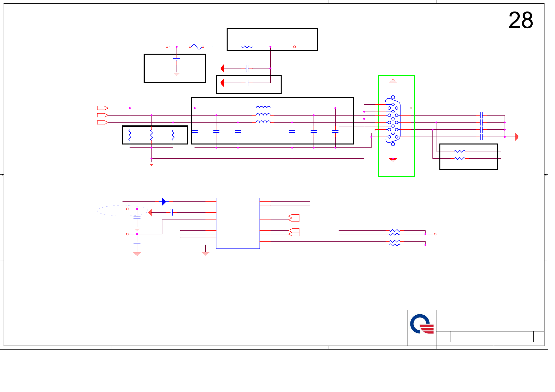The height and width of the screenshot is (392, 555).
Task: Select the ground symbol above the VGA connector
Action: (x=393, y=81)
